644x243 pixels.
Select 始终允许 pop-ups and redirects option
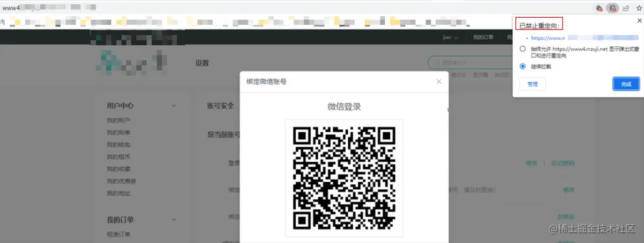(523, 48)
